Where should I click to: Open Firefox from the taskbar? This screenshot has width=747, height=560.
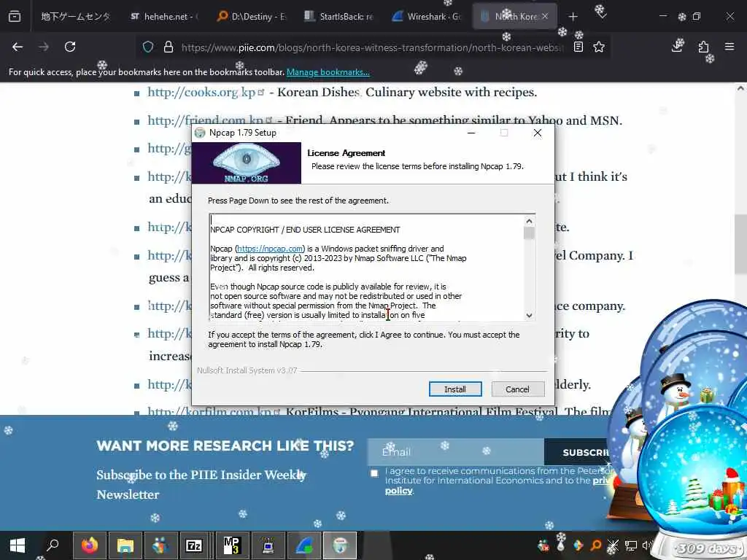89,545
